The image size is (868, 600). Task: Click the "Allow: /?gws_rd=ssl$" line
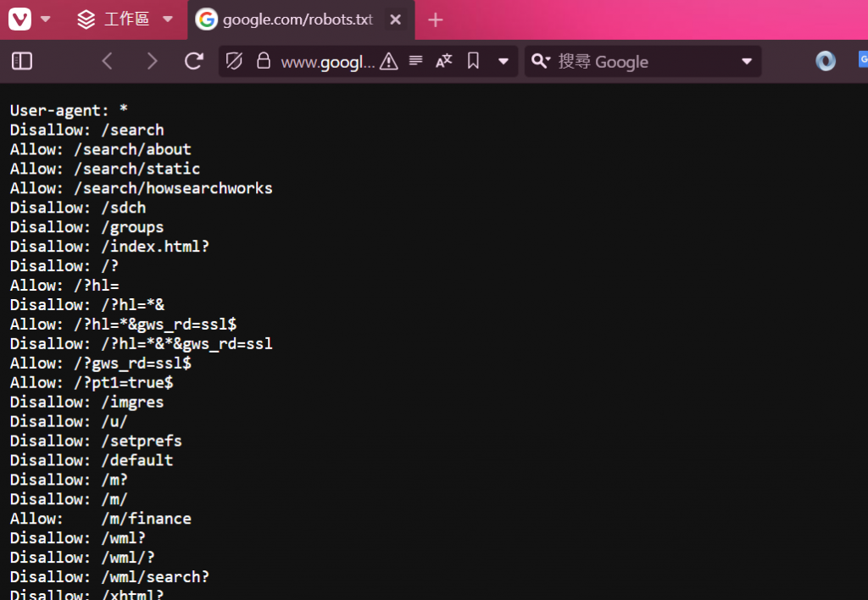pyautogui.click(x=100, y=363)
